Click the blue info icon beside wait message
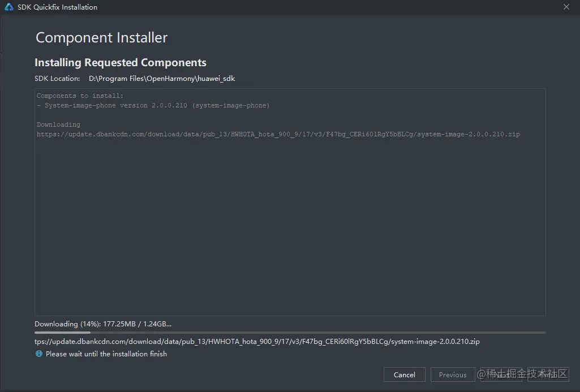 pos(39,354)
